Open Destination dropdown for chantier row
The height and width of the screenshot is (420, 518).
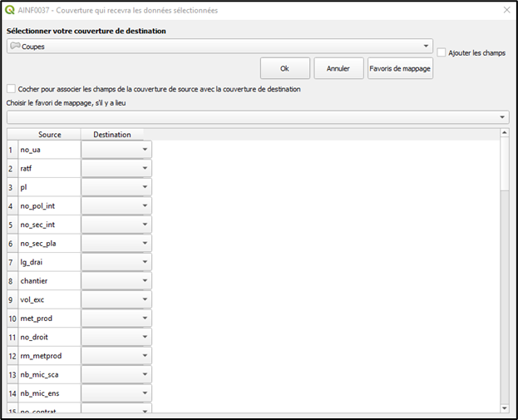(x=145, y=281)
